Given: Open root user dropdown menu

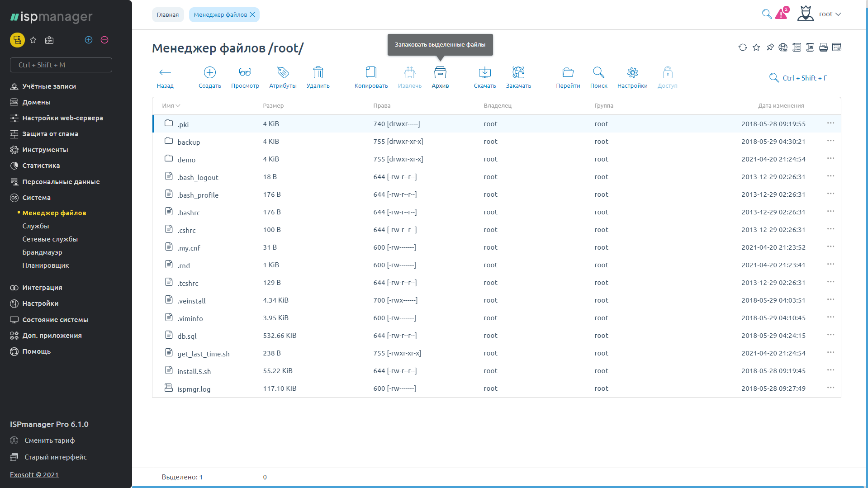Looking at the screenshot, I should tap(830, 14).
